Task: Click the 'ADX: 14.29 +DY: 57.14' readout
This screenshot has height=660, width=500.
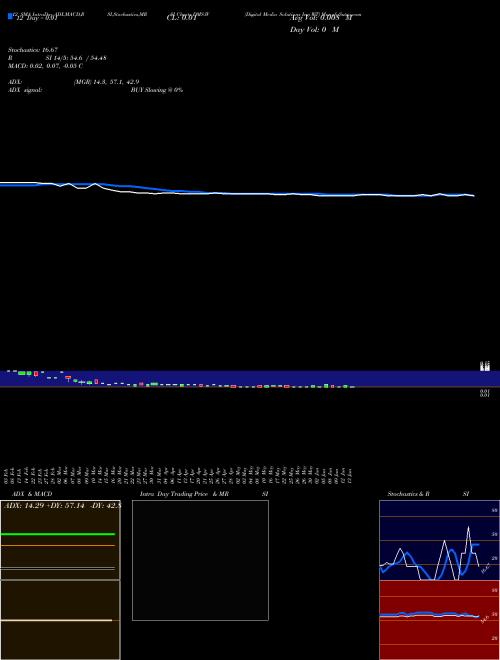Action: point(44,505)
